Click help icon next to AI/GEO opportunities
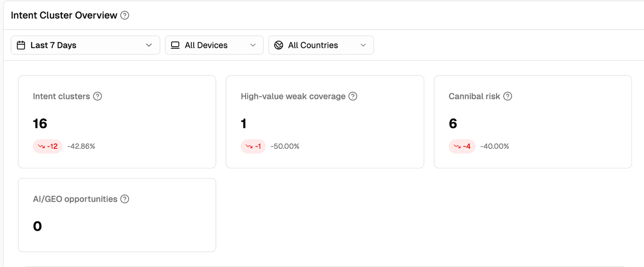Screen dimensions: 644x267 coord(125,199)
